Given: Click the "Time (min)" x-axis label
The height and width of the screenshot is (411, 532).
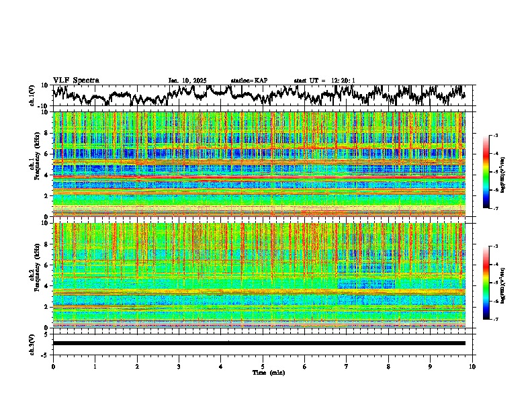Looking at the screenshot, I should pyautogui.click(x=269, y=373).
